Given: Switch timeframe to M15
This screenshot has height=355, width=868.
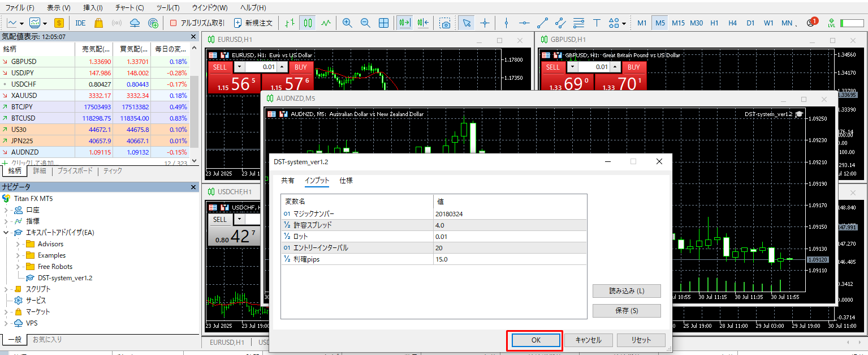Looking at the screenshot, I should [x=678, y=23].
